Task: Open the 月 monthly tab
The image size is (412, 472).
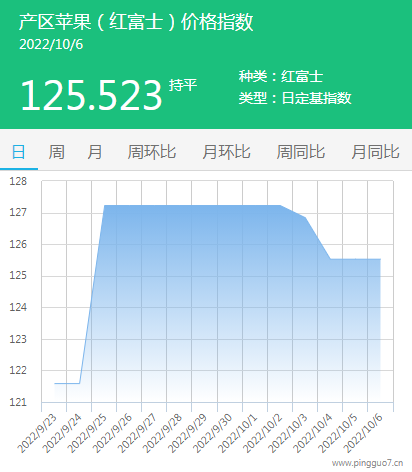Action: pos(95,152)
